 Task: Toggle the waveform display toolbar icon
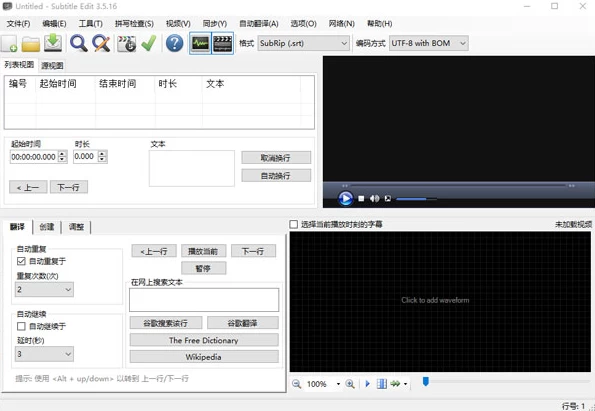click(x=200, y=43)
